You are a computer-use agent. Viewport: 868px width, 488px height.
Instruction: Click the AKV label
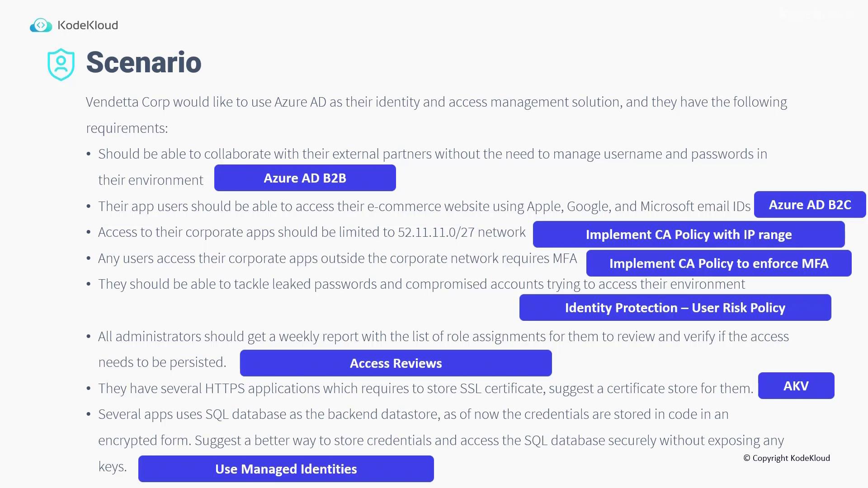796,386
